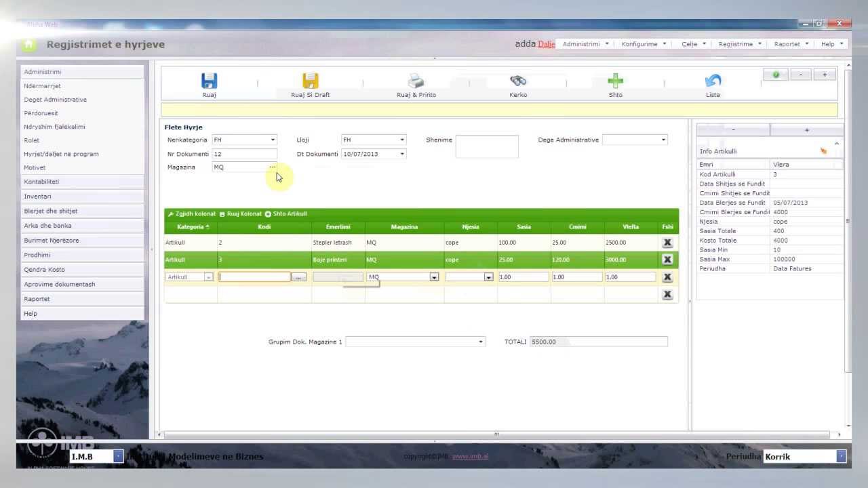Click the Ruaj & Printo printer icon
The height and width of the screenshot is (488, 868).
[416, 81]
